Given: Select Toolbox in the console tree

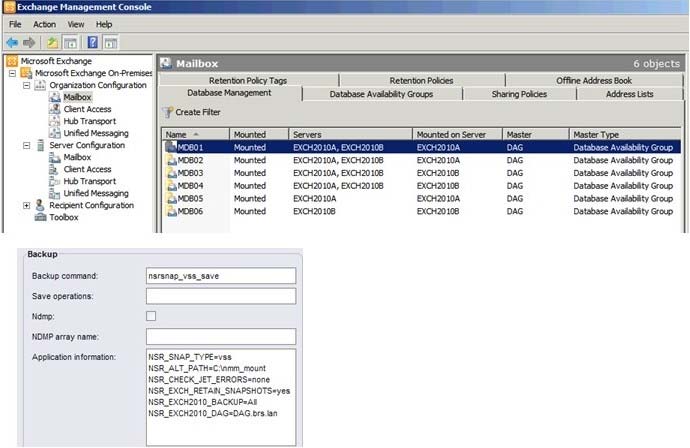Looking at the screenshot, I should pos(63,217).
